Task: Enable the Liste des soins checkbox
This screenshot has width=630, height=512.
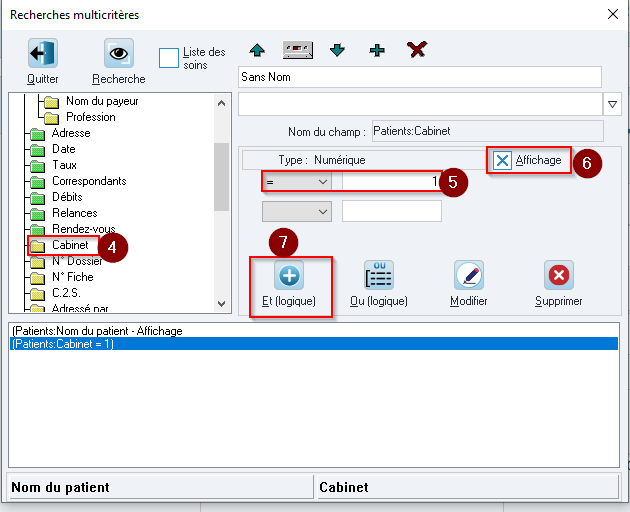Action: (x=169, y=58)
